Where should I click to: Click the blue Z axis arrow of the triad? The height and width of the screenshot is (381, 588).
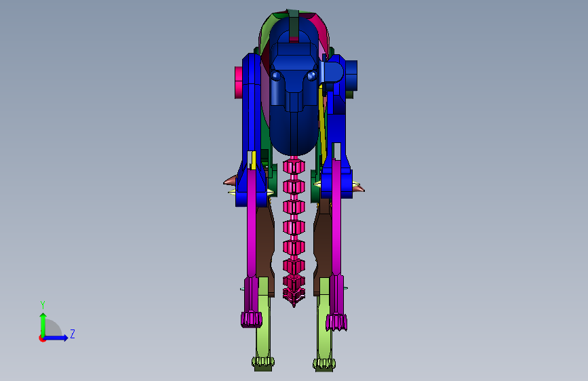[56, 338]
